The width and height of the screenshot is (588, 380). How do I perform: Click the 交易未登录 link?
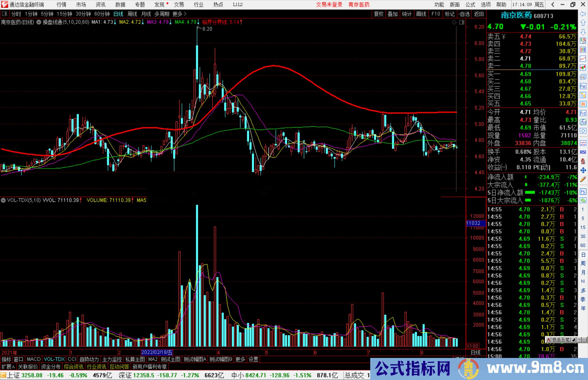tap(329, 5)
